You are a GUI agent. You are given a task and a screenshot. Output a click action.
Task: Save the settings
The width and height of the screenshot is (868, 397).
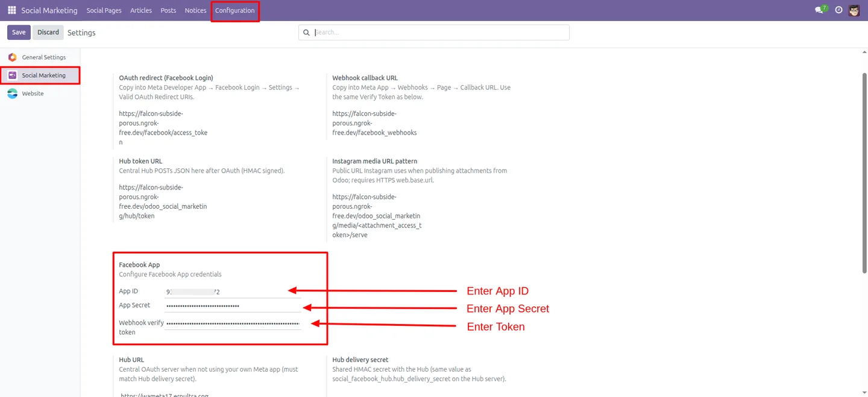tap(19, 32)
